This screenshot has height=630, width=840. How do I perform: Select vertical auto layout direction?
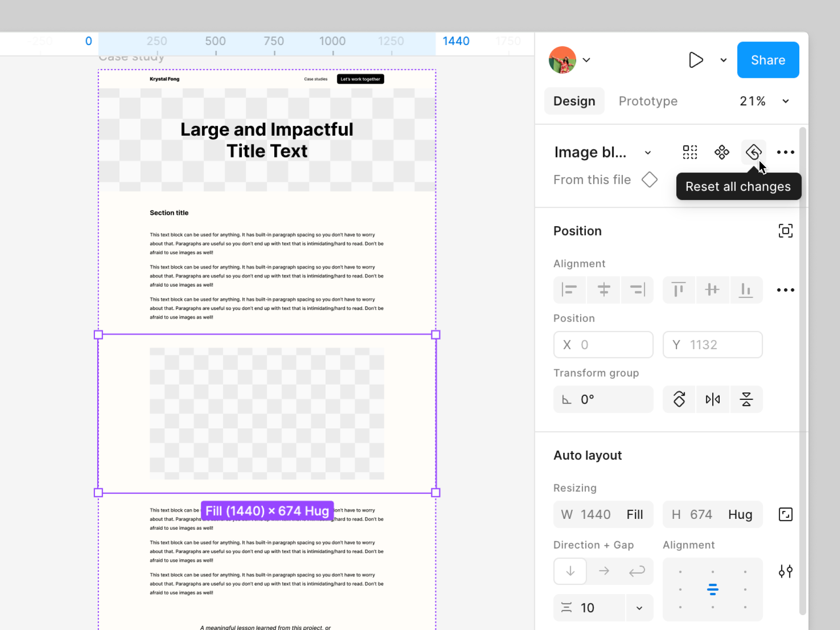tap(570, 571)
